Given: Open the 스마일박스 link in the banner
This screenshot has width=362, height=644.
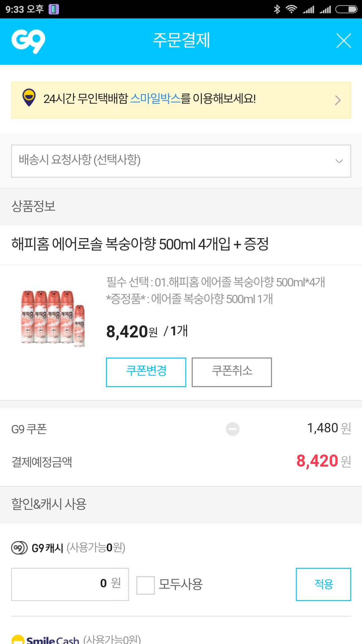Looking at the screenshot, I should click(x=155, y=99).
